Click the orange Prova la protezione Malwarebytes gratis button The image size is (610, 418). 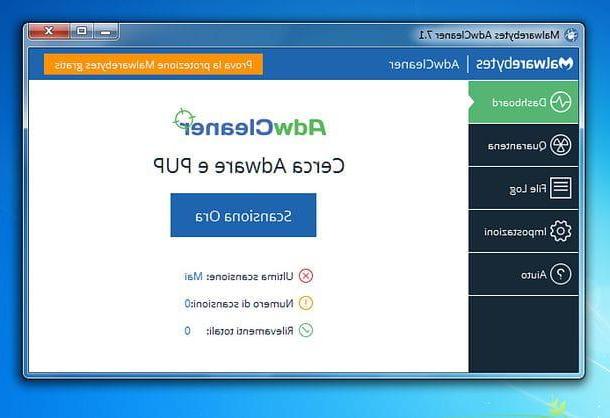click(153, 65)
